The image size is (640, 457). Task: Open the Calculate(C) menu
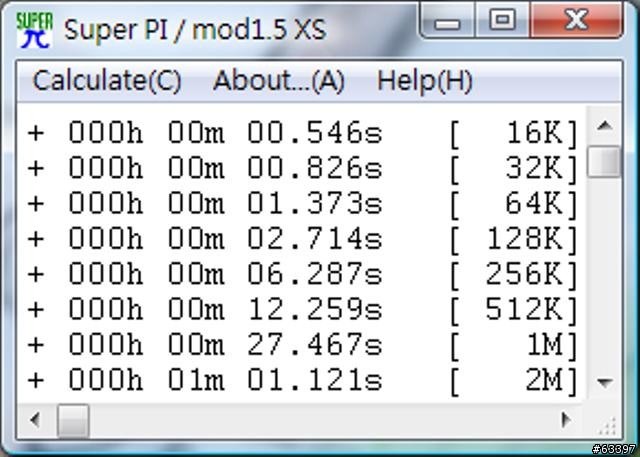[107, 80]
